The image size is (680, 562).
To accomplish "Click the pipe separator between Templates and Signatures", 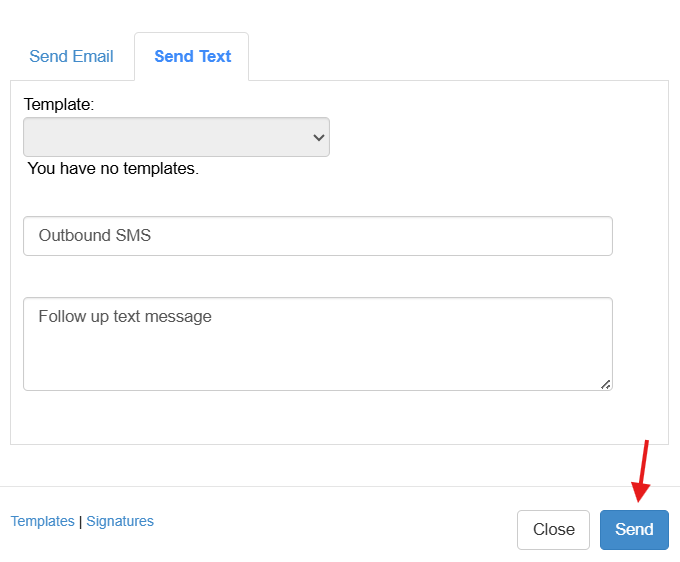I will (x=80, y=521).
